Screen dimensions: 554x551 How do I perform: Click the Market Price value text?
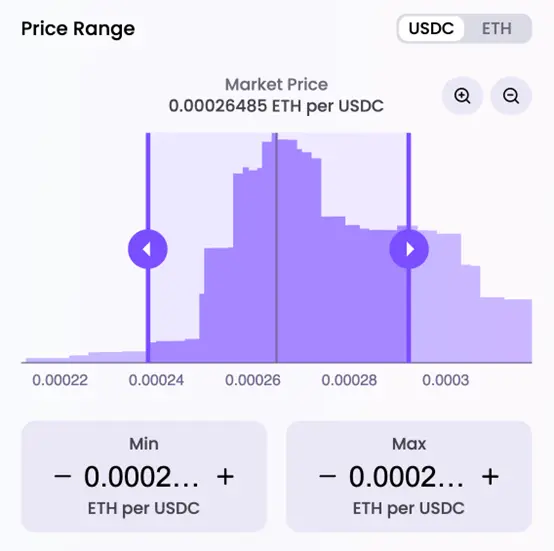pos(276,106)
